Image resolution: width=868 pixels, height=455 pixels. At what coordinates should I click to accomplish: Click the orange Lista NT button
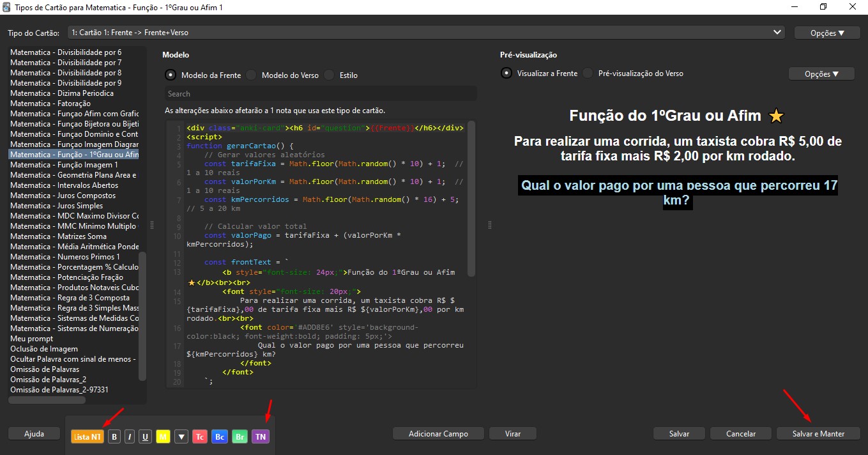[87, 436]
